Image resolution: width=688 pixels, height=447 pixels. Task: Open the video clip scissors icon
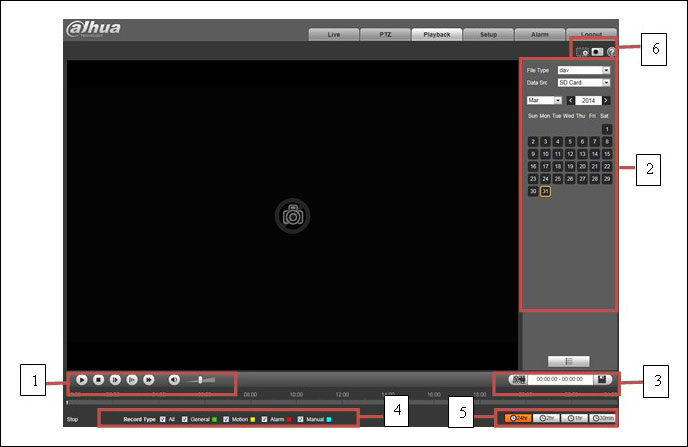point(519,379)
